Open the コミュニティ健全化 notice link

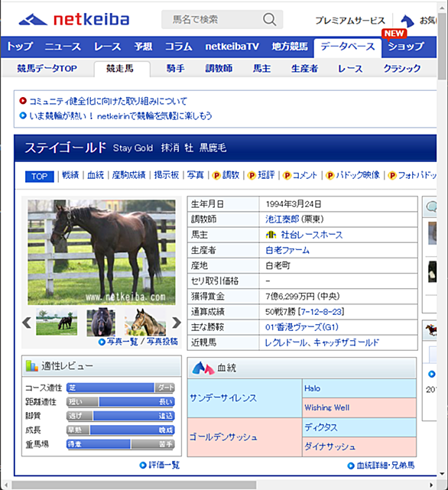pos(108,101)
